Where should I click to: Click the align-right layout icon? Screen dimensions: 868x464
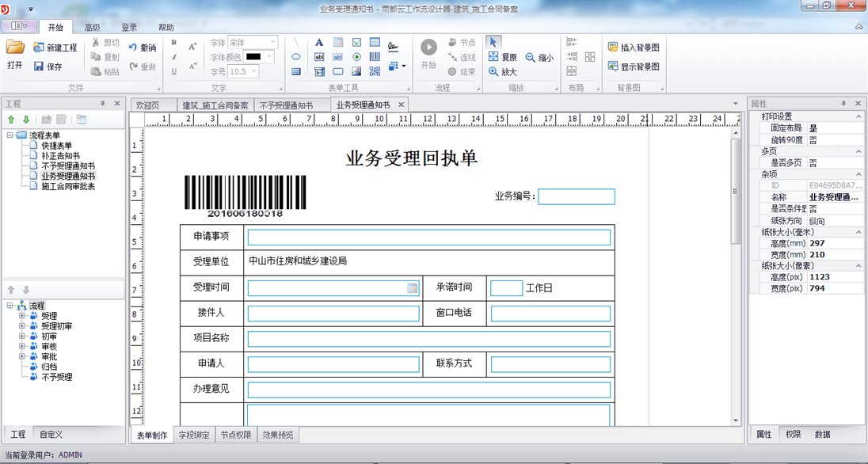572,56
